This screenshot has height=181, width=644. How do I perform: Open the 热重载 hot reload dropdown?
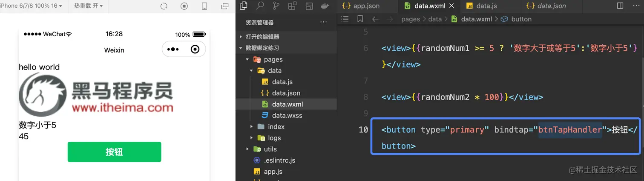(x=88, y=6)
